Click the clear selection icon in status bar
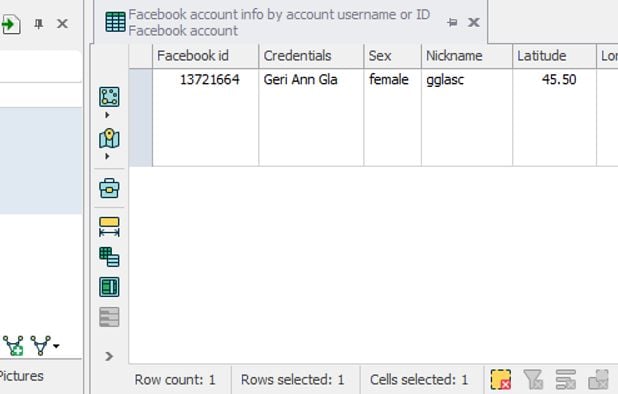Screen dimensions: 618x394 point(501,379)
